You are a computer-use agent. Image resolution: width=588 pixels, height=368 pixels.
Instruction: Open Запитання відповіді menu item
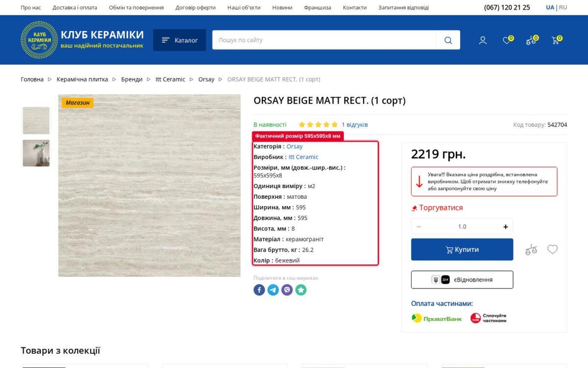tap(403, 7)
